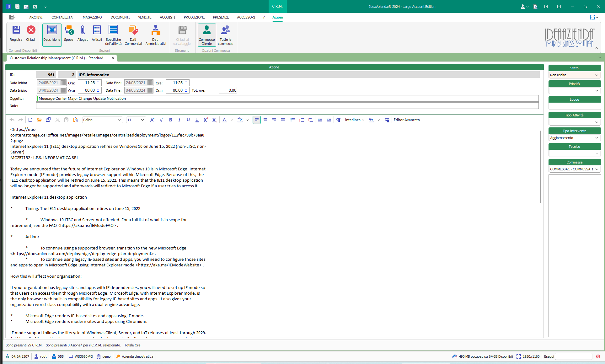Click the Esegui command input box
Viewport: 605px width, 364px height.
tap(573, 356)
